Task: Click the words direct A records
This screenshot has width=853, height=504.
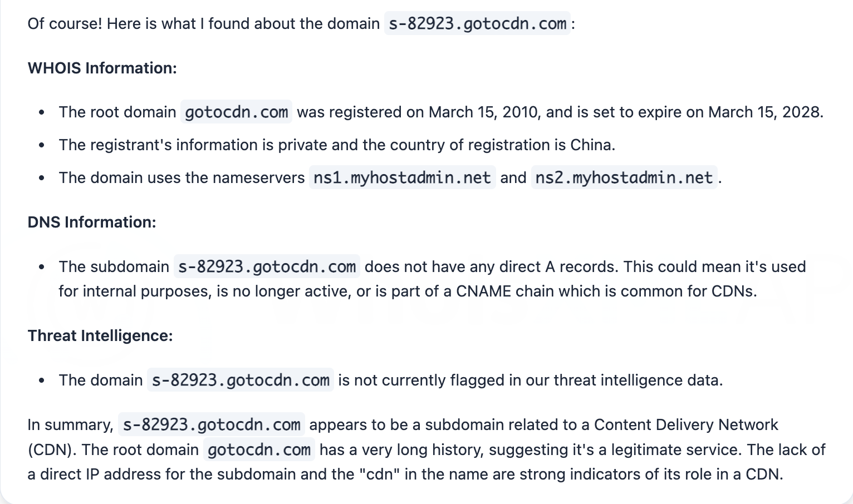Action: point(557,267)
